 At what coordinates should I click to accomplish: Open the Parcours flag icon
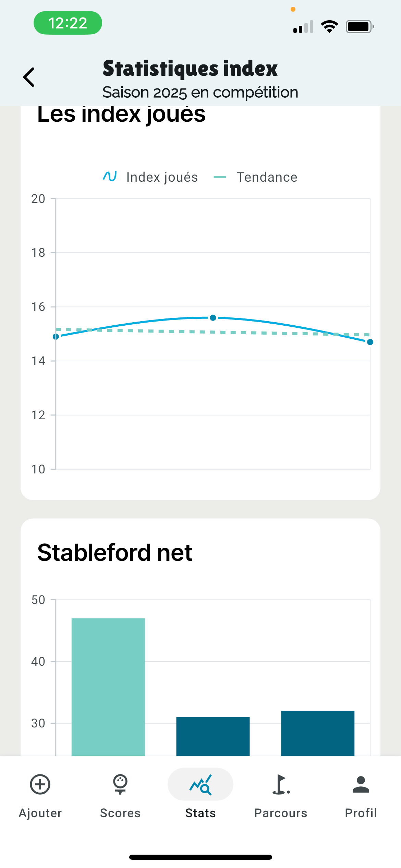(x=281, y=784)
